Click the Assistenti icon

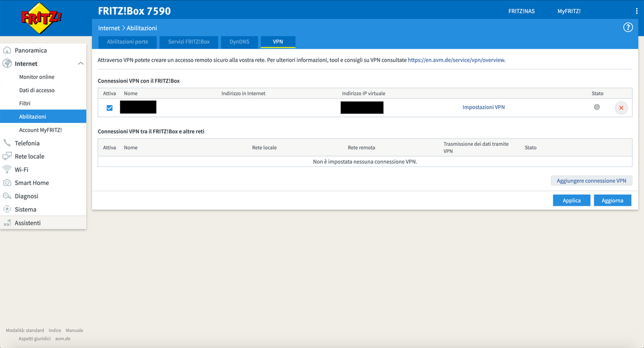coord(7,223)
